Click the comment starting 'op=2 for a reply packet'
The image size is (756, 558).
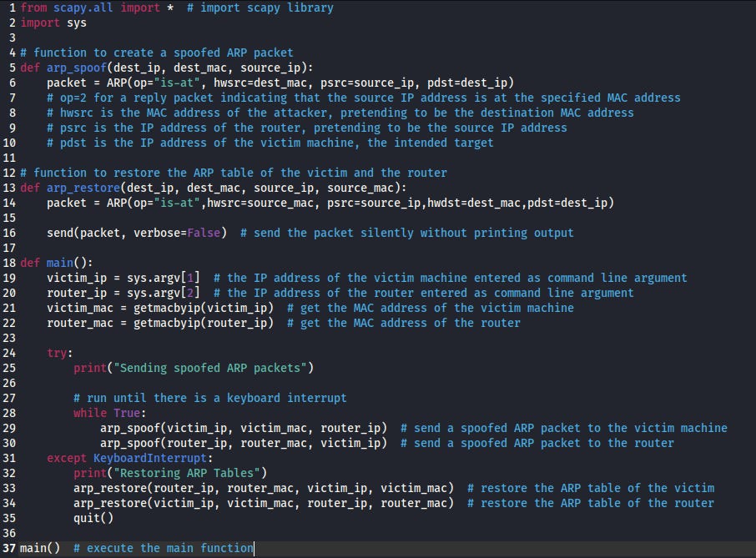pos(364,98)
